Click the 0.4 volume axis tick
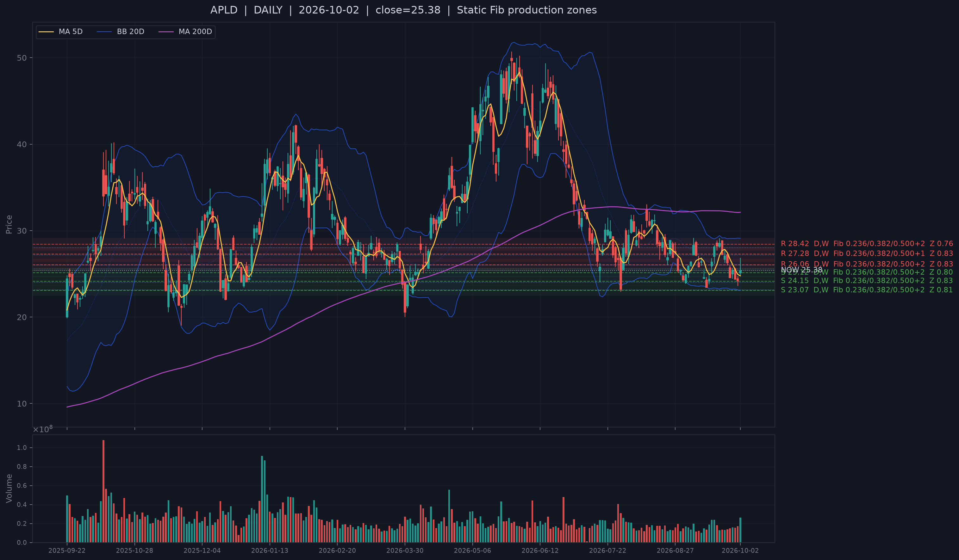Image resolution: width=959 pixels, height=560 pixels. click(x=22, y=505)
